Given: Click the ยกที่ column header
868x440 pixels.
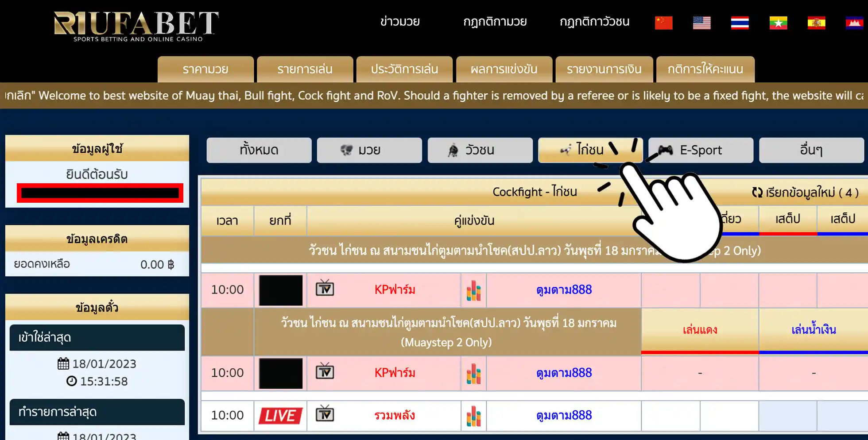Looking at the screenshot, I should tap(280, 220).
